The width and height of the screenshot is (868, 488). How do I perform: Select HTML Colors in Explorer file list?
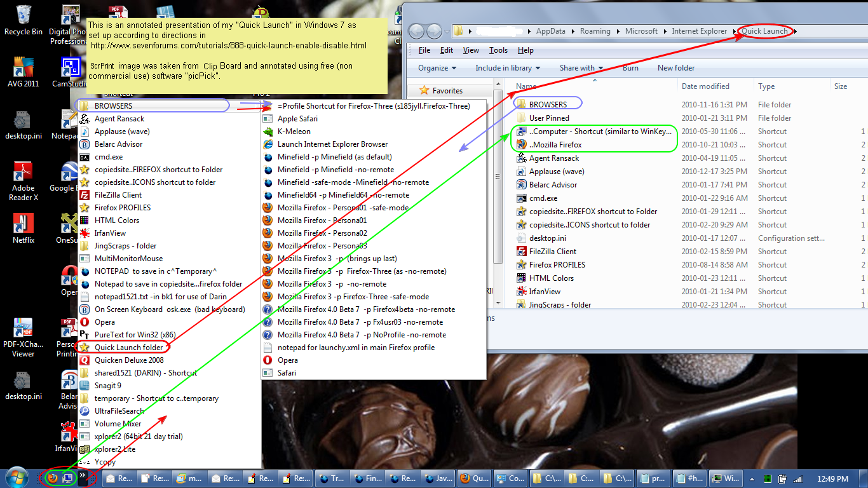pos(551,278)
